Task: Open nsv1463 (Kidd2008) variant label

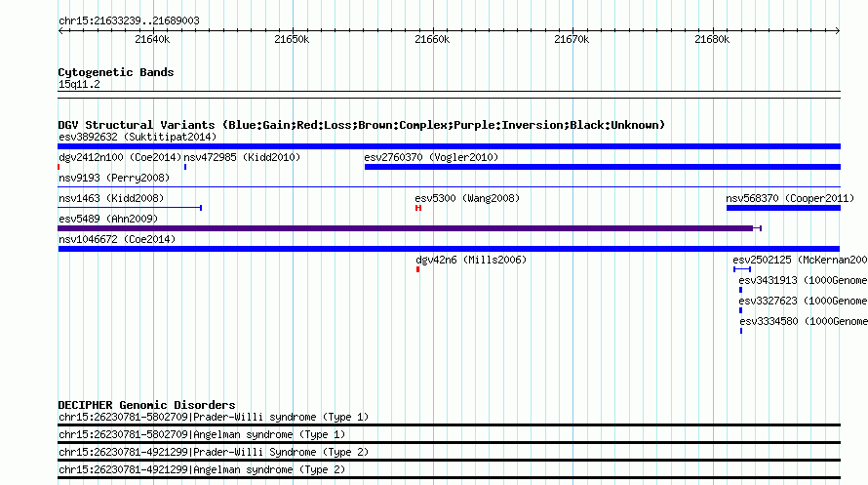Action: tap(111, 198)
